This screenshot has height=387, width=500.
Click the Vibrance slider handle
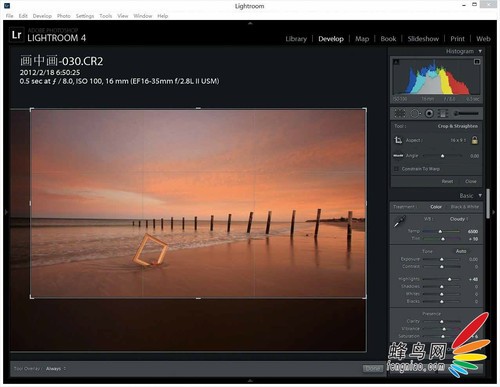tap(444, 329)
